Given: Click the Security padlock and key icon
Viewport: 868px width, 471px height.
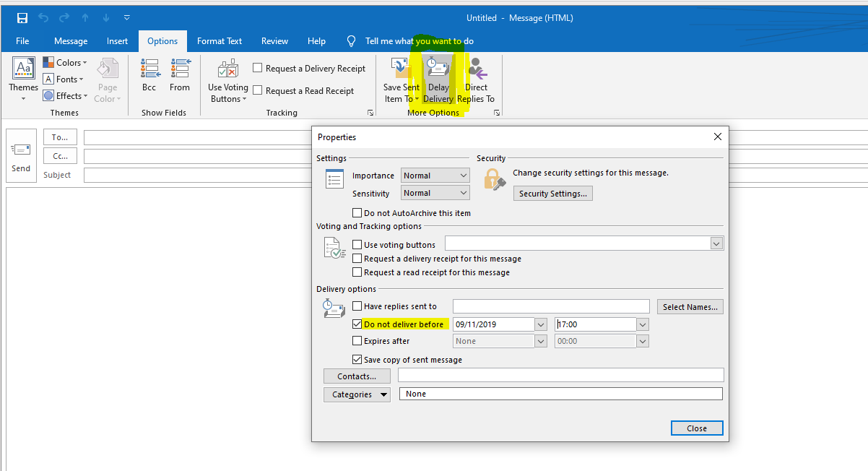Looking at the screenshot, I should [495, 180].
